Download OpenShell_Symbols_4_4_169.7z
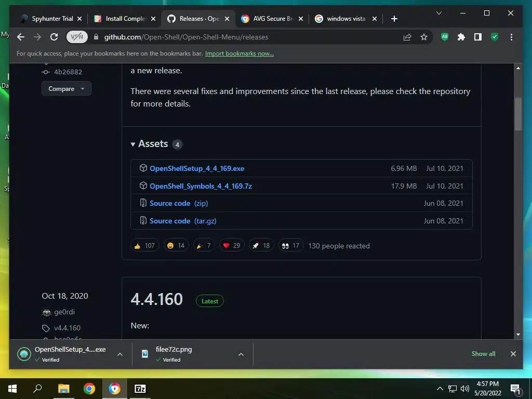The height and width of the screenshot is (399, 532). (201, 186)
